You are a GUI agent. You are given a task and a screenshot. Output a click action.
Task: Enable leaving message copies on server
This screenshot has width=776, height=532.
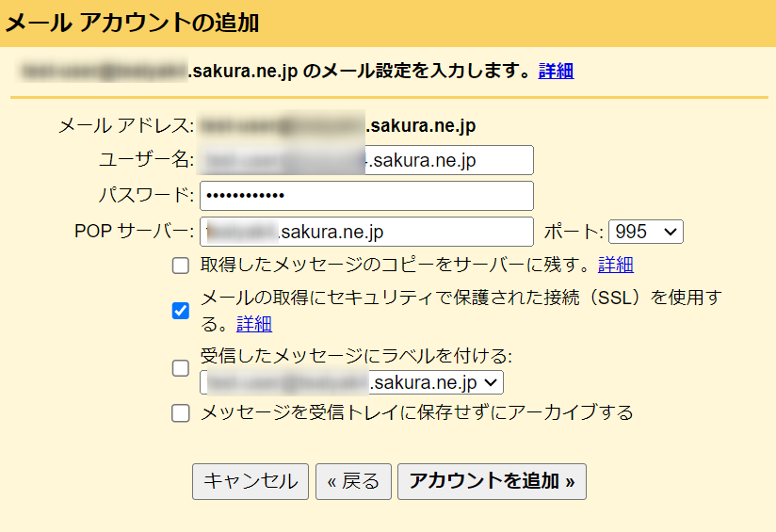click(181, 266)
